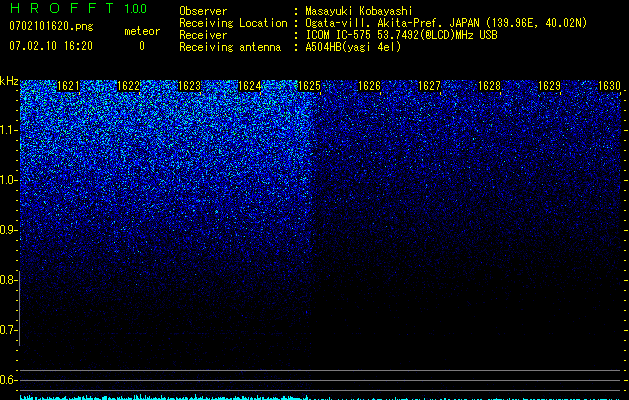Click the 1.0 frequency axis label

click(x=8, y=180)
